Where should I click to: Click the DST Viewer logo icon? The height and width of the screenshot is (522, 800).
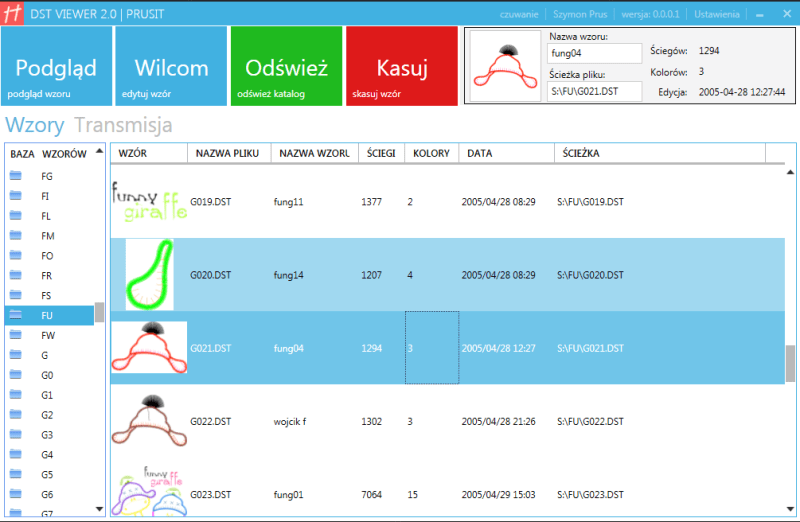(14, 14)
